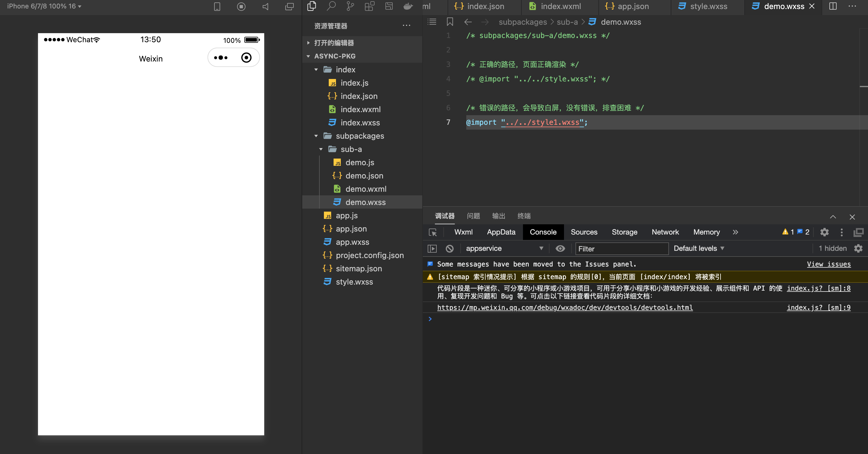The image size is (868, 454).
Task: Toggle the live expression eye icon
Action: (x=560, y=249)
